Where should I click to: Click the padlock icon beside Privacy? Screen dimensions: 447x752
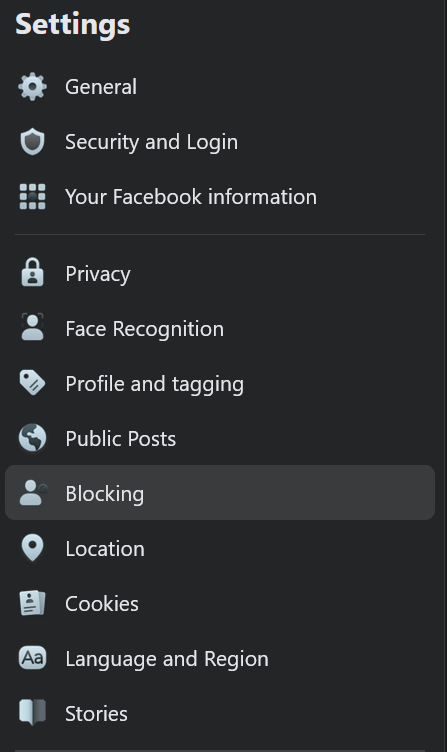(33, 273)
